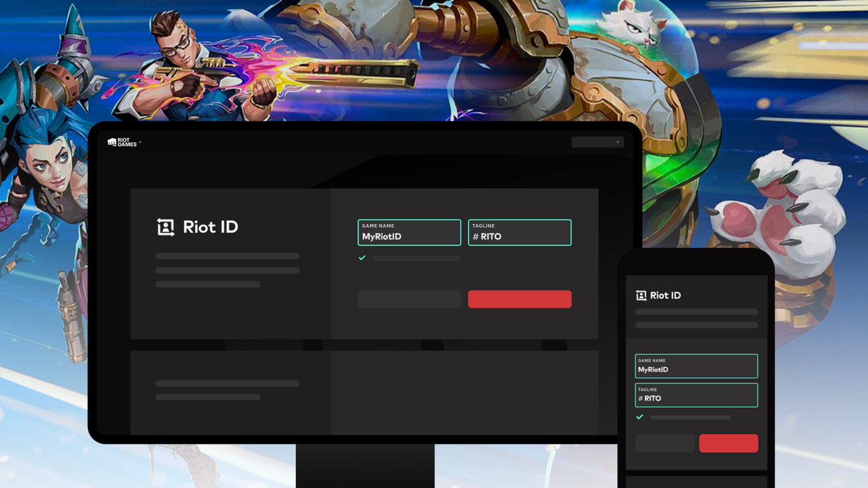Select the green checkmark on mobile form
This screenshot has height=488, width=868.
[640, 417]
